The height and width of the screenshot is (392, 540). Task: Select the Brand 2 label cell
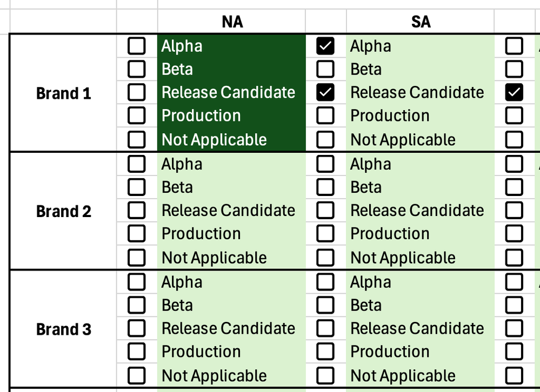tap(63, 211)
